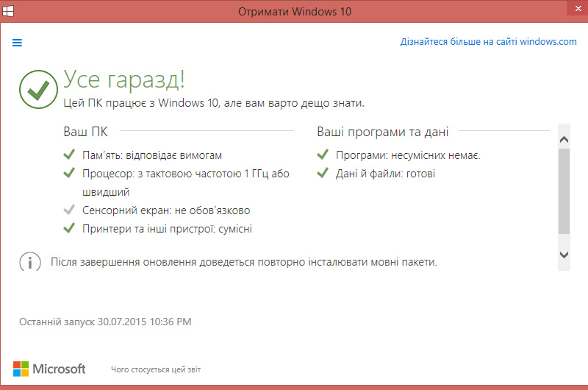Screen dimensions: 588x390
Task: Click checkmark beside Пам'ять: відповідає вимогам
Action: 69,155
